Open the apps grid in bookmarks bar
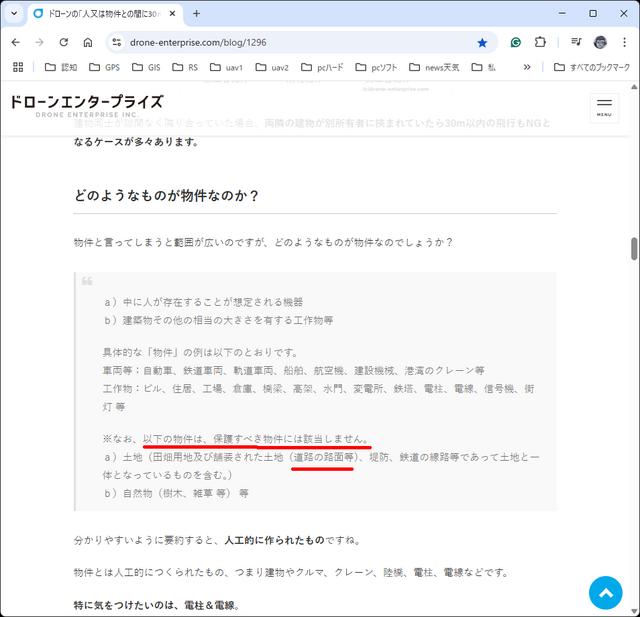 click(x=17, y=67)
